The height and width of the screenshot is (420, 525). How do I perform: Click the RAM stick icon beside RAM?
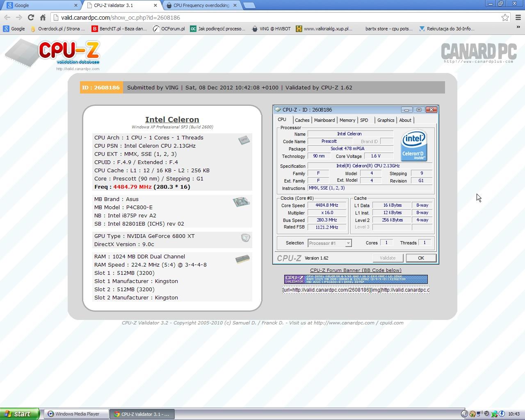click(242, 259)
